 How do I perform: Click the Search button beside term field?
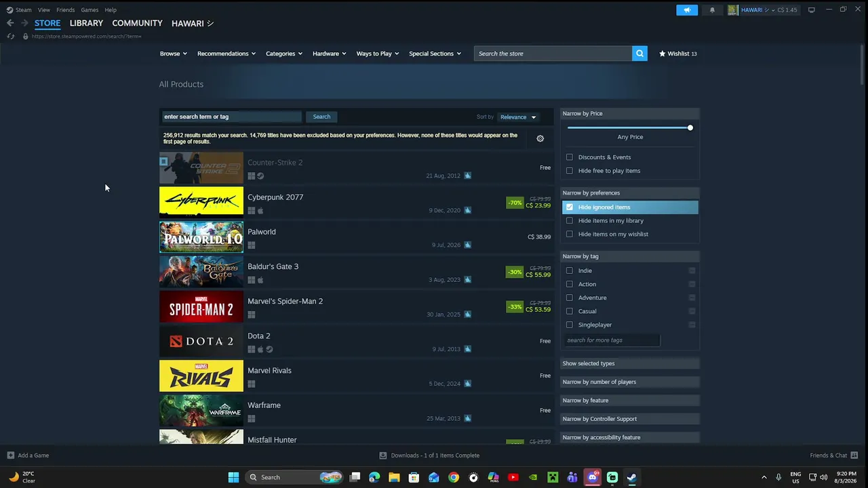tap(321, 117)
